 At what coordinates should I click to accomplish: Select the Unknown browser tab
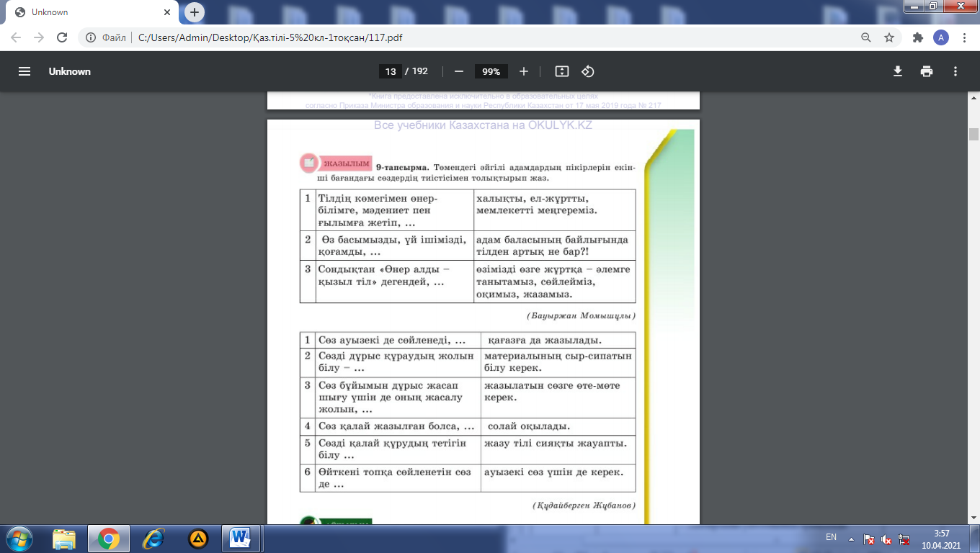tap(94, 12)
